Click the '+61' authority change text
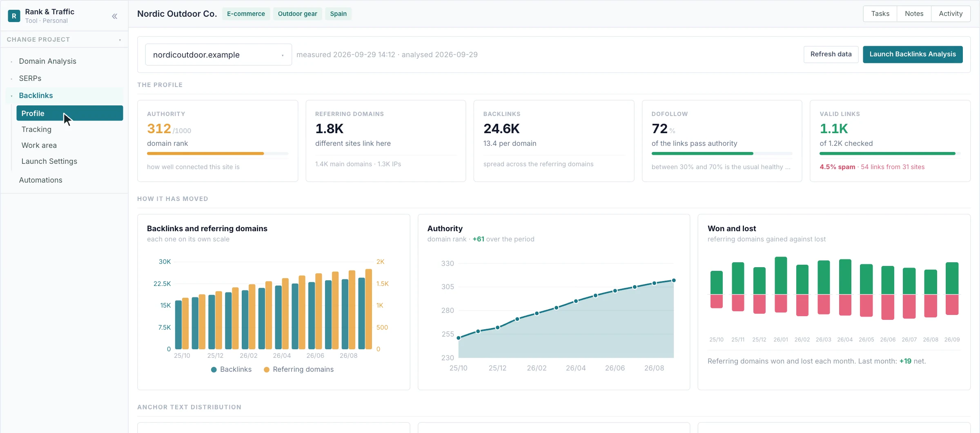 [x=478, y=239]
